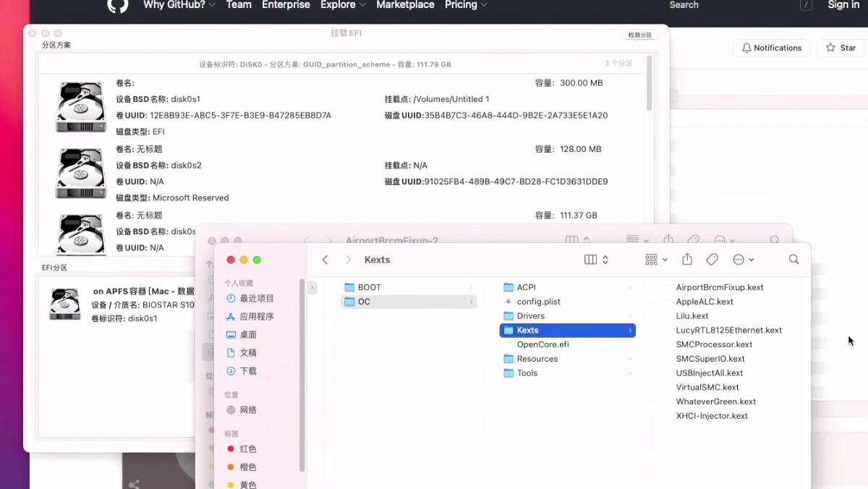Toggle the Star on the GitHub repository
The height and width of the screenshot is (489, 868).
(840, 48)
